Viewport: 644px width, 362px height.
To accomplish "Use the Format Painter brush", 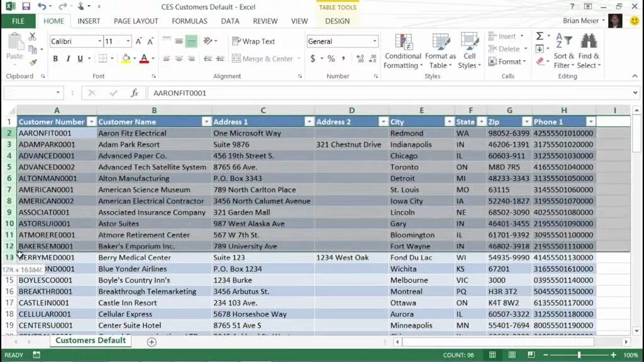I will 33,62.
